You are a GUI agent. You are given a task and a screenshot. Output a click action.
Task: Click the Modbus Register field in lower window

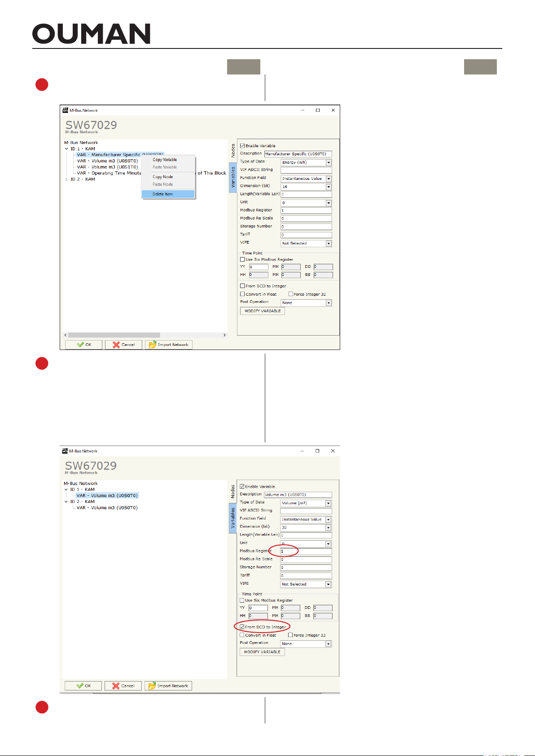pos(306,551)
